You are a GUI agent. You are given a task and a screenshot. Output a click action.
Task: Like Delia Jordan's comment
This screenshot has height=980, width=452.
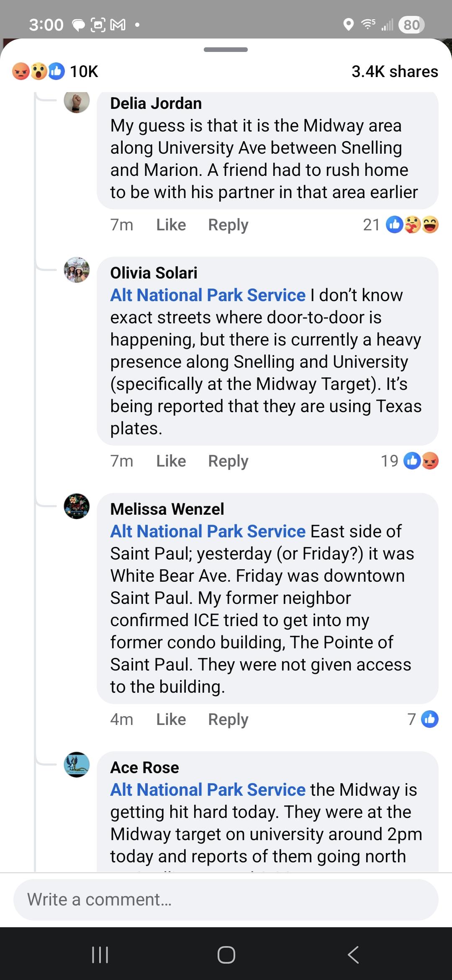[x=171, y=225]
